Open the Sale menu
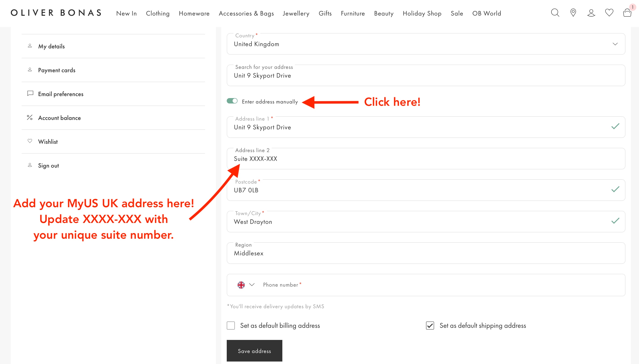Screen dimensions: 639x364 [x=457, y=13]
